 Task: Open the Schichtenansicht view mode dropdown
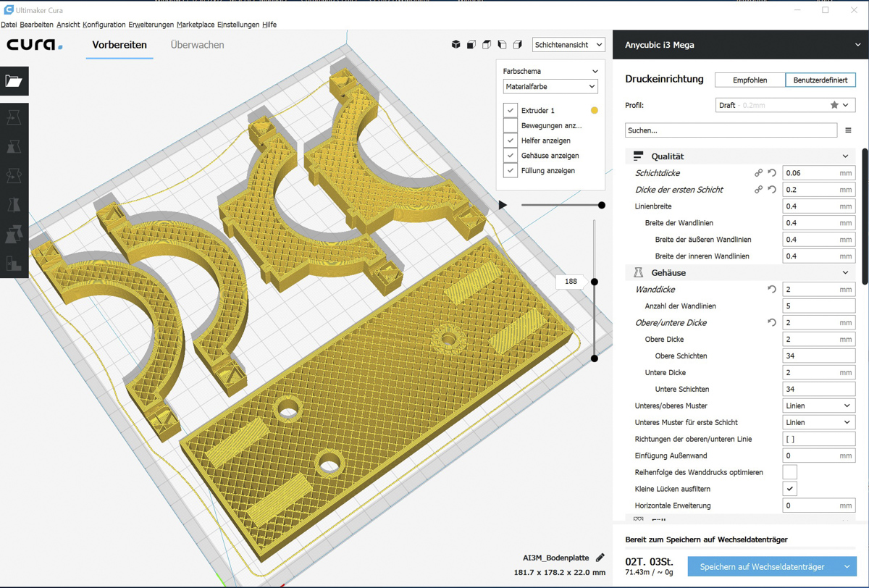pyautogui.click(x=568, y=45)
